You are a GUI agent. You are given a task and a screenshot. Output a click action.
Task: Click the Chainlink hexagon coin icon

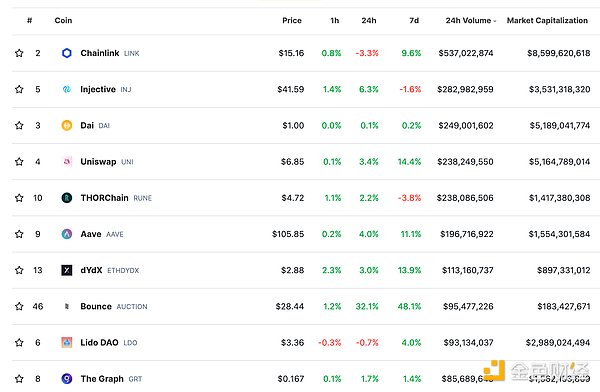pyautogui.click(x=67, y=53)
